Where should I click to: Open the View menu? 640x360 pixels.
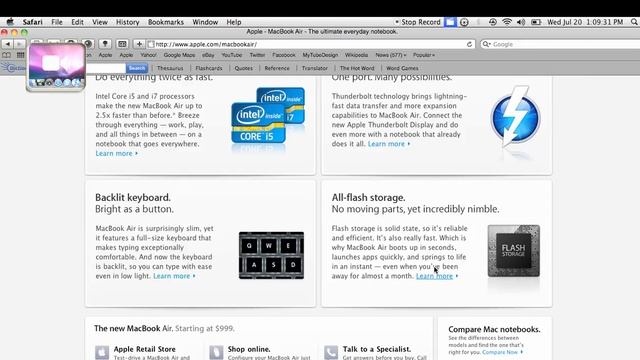click(x=100, y=22)
